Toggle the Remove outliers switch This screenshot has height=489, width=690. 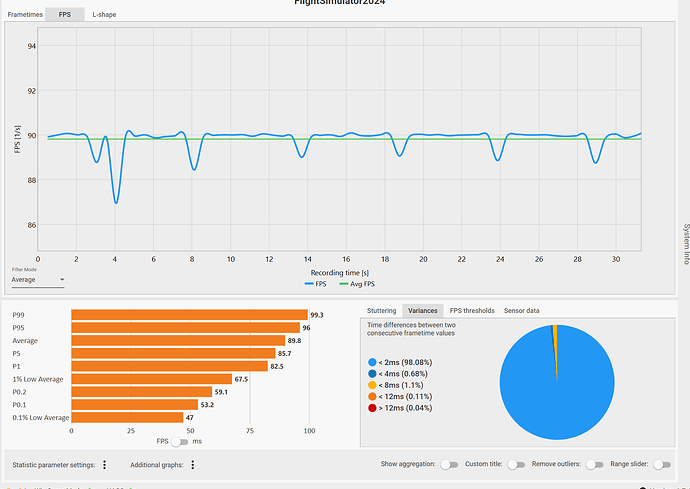pyautogui.click(x=595, y=464)
